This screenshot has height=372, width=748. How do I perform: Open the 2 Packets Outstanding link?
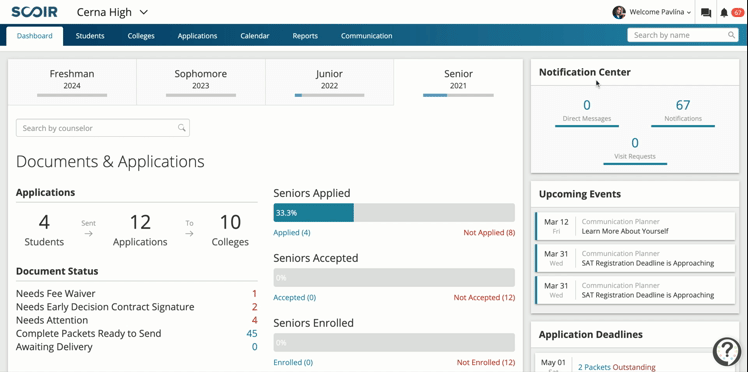pyautogui.click(x=617, y=367)
